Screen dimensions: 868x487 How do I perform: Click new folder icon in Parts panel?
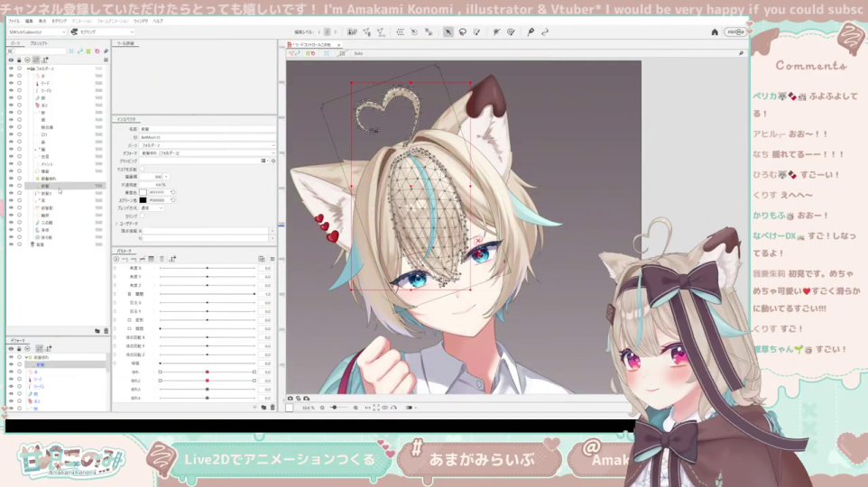pos(97,331)
